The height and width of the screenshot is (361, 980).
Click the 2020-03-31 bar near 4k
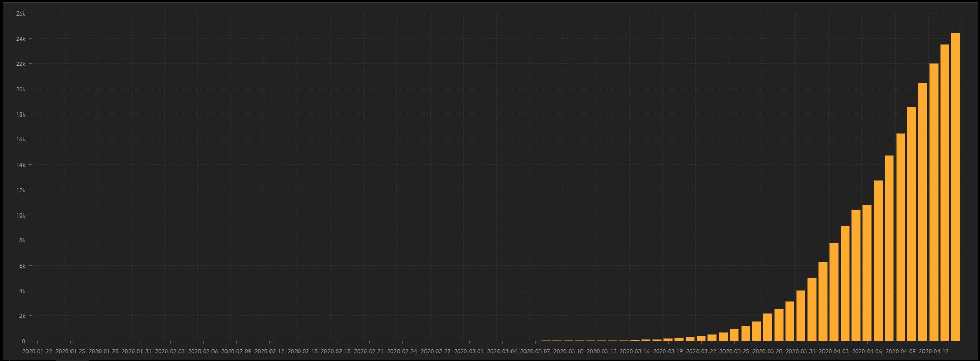pyautogui.click(x=801, y=315)
